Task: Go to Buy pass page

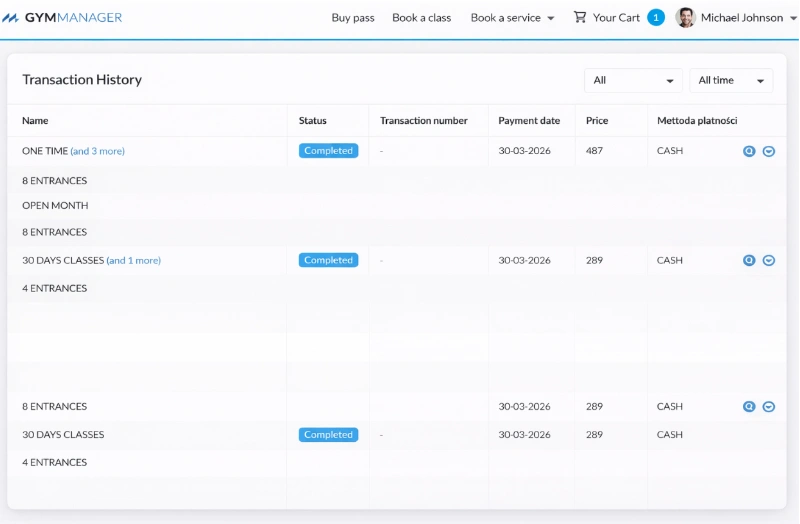Action: [x=353, y=18]
